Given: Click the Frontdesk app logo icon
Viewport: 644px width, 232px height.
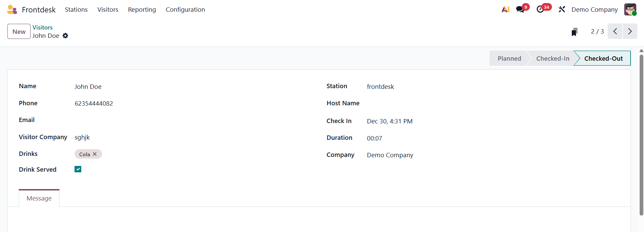Looking at the screenshot, I should [x=12, y=9].
